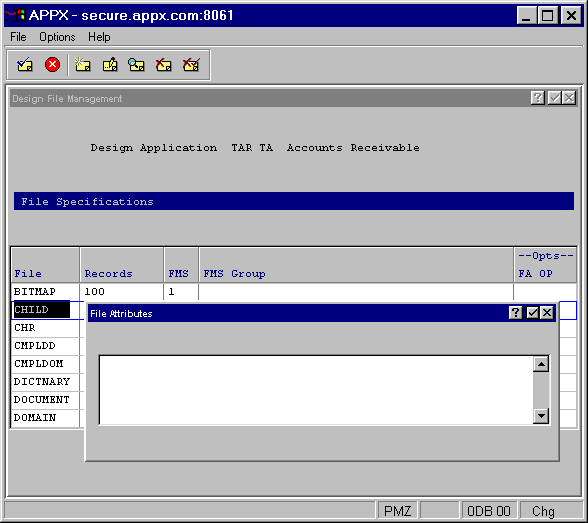The height and width of the screenshot is (523, 588).
Task: Open the Help menu
Action: (x=99, y=37)
